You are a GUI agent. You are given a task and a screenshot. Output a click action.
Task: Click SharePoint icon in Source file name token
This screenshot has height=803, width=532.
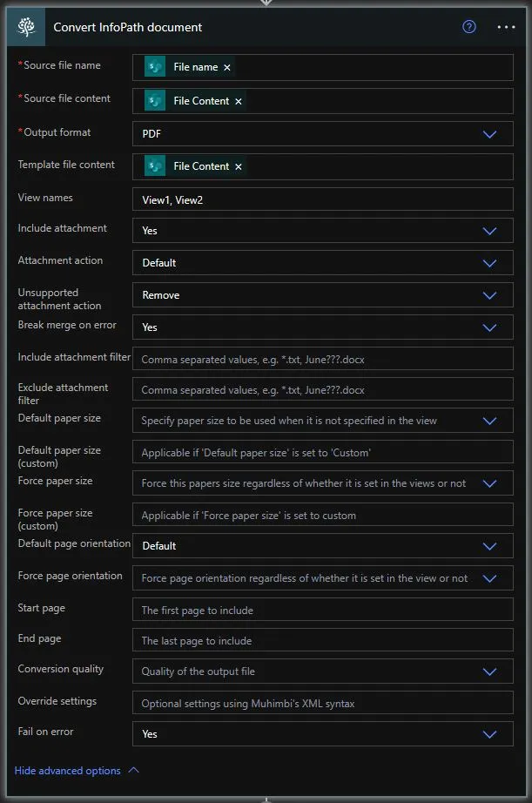point(155,68)
